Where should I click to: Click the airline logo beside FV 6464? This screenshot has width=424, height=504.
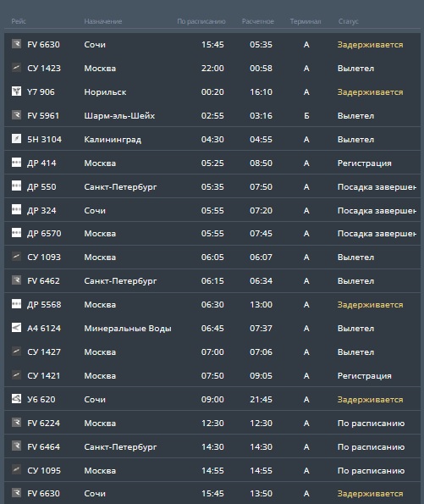pyautogui.click(x=16, y=446)
